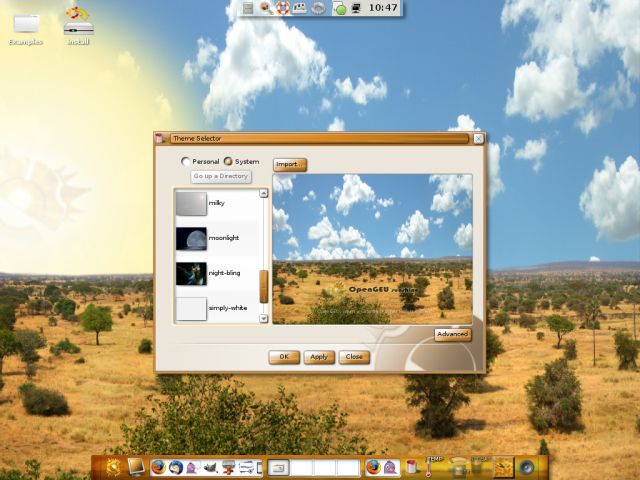Launch Pidgin from the left dock launcher group
This screenshot has height=480, width=640.
[x=193, y=468]
